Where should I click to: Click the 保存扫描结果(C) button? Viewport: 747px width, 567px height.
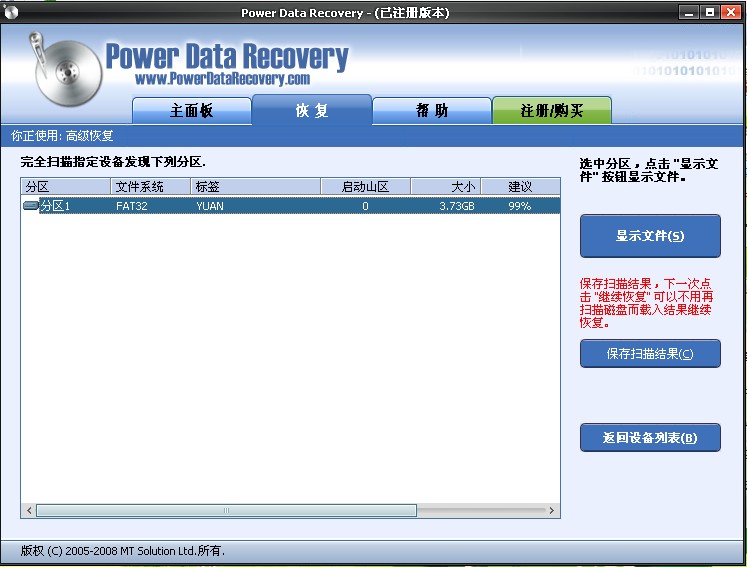650,354
